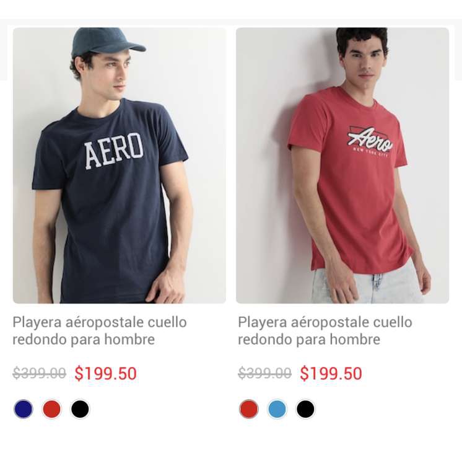Pick the black swatch for the left playera
Viewport: 462px width, 476px height.
(x=80, y=409)
